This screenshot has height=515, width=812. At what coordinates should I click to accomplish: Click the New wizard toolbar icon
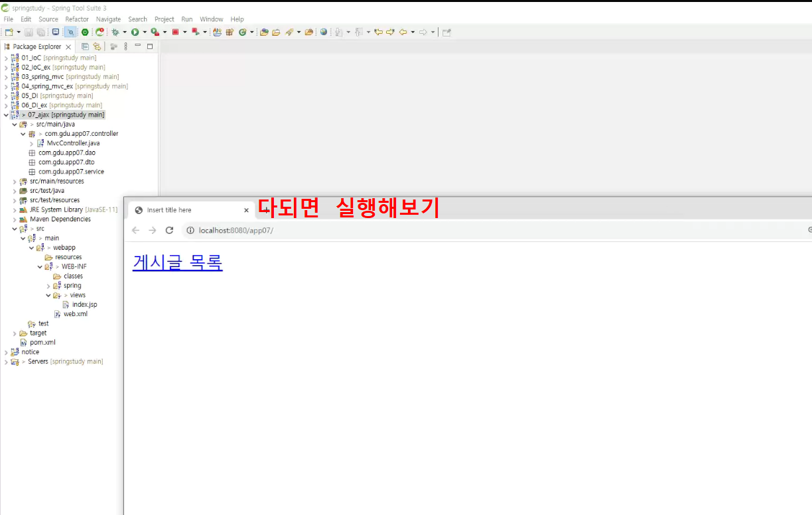pos(9,32)
